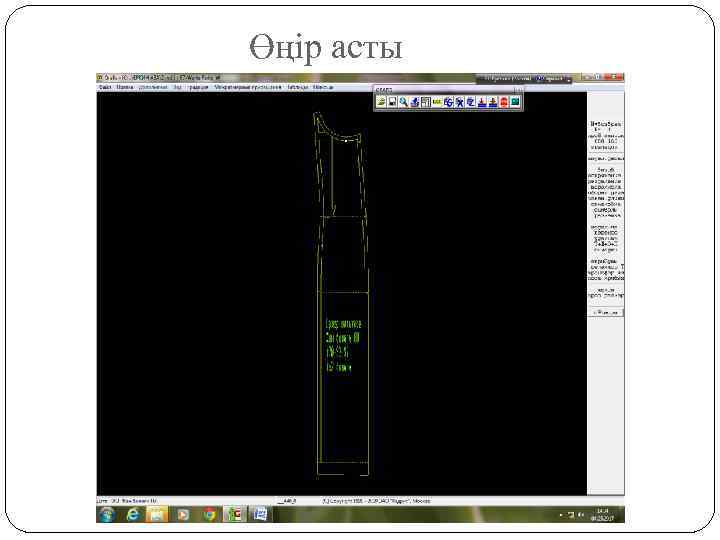
Task: Click the button below the right panel text
Action: point(606,313)
